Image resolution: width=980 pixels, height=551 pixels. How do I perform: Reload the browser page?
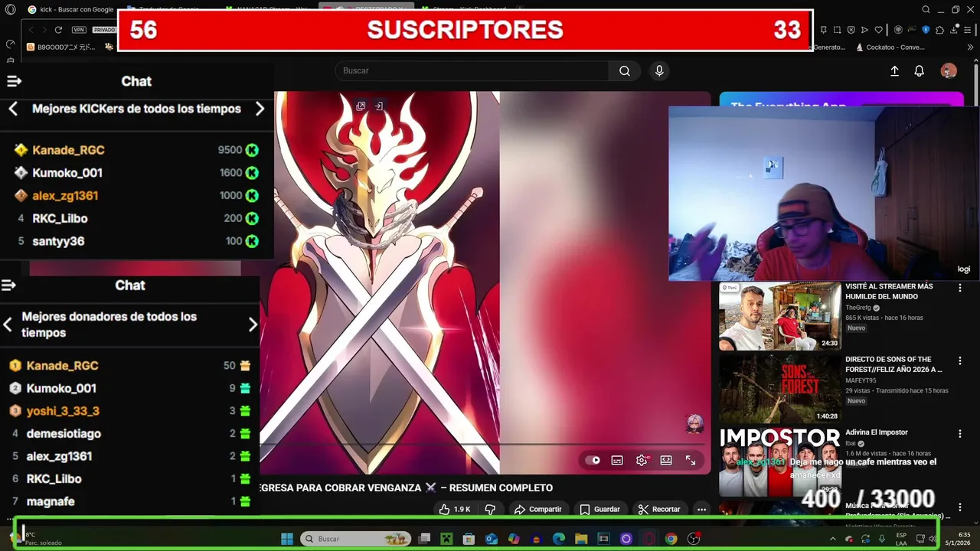(x=58, y=30)
